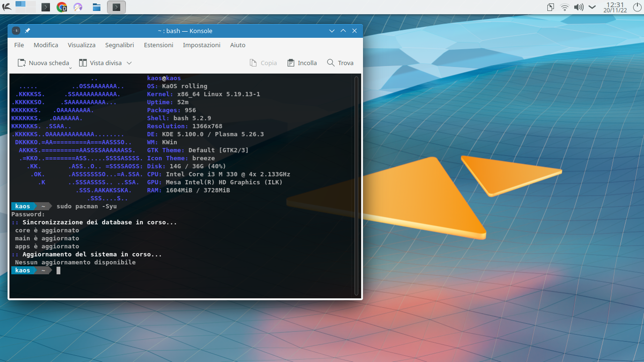Click the 'WM: KWin' line

pos(162,142)
